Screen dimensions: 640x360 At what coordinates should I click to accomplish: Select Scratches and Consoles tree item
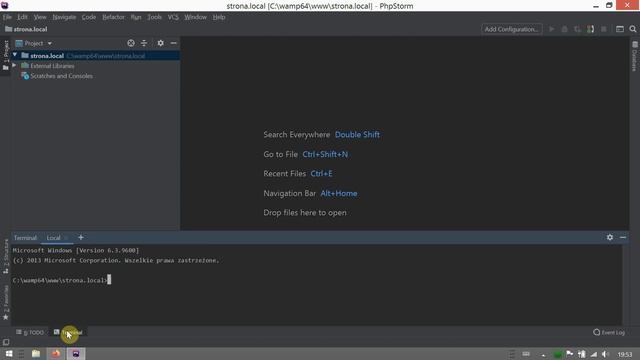[61, 76]
